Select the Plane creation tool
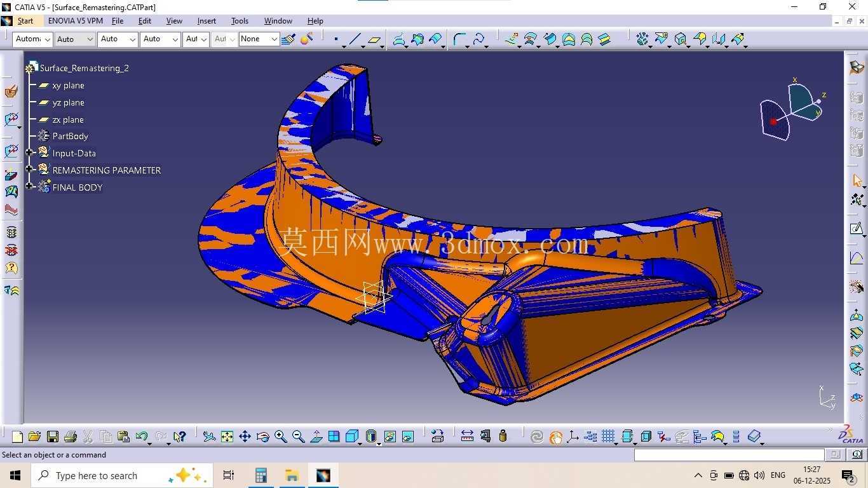868x488 pixels. coord(374,39)
